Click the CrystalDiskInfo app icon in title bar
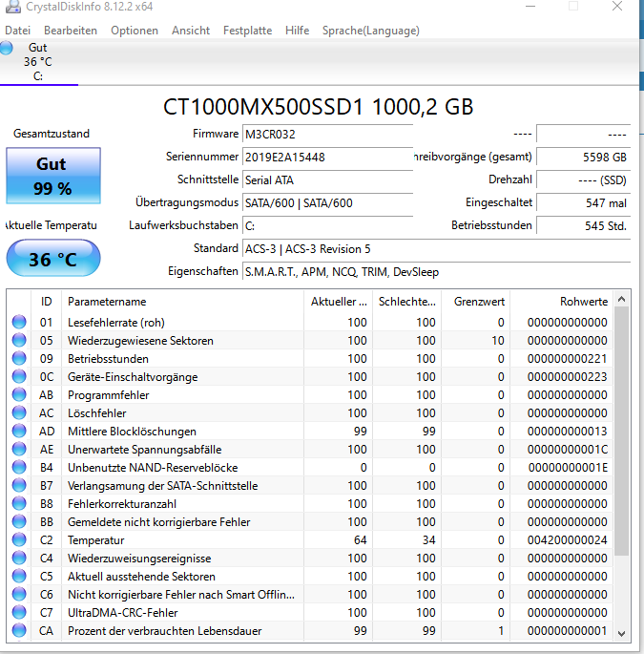The height and width of the screenshot is (654, 644). tap(12, 7)
